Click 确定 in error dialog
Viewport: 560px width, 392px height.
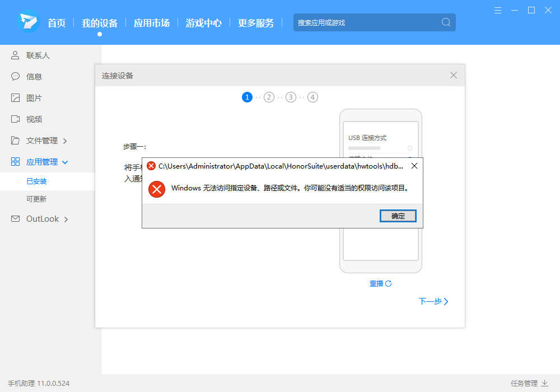[x=398, y=216]
